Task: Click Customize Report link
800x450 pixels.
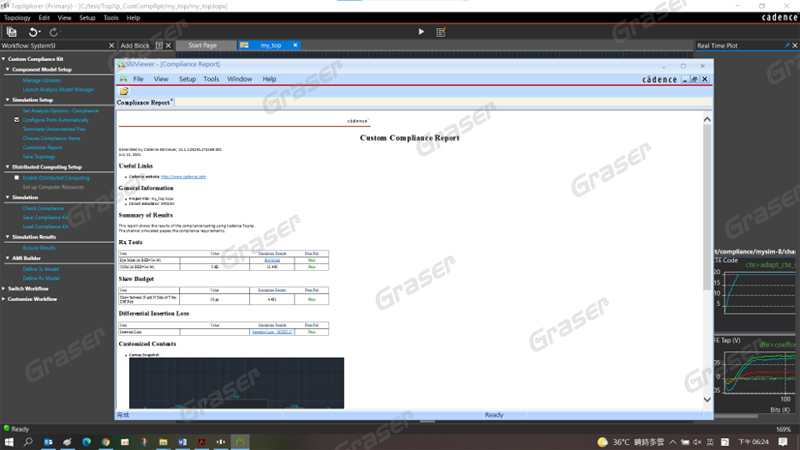Action: (42, 147)
